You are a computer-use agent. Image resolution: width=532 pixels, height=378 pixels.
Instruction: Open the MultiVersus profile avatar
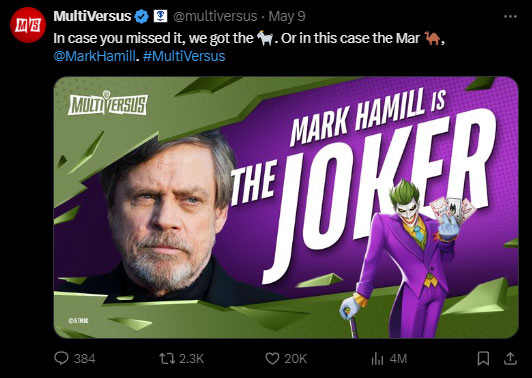click(x=28, y=25)
